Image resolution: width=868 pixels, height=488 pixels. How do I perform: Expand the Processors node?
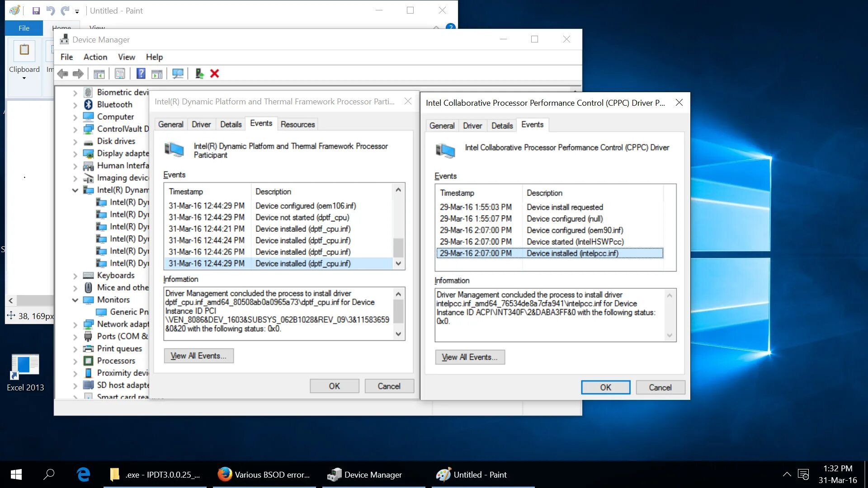(75, 361)
